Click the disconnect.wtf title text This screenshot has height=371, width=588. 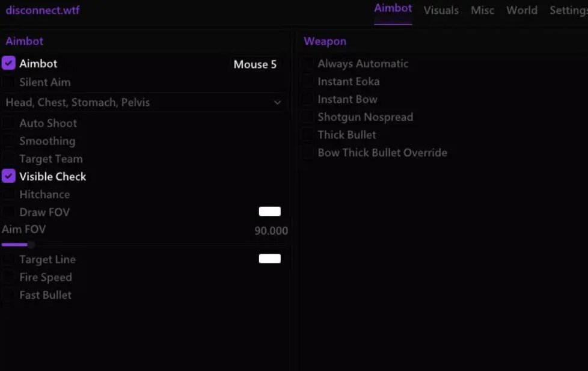[42, 10]
